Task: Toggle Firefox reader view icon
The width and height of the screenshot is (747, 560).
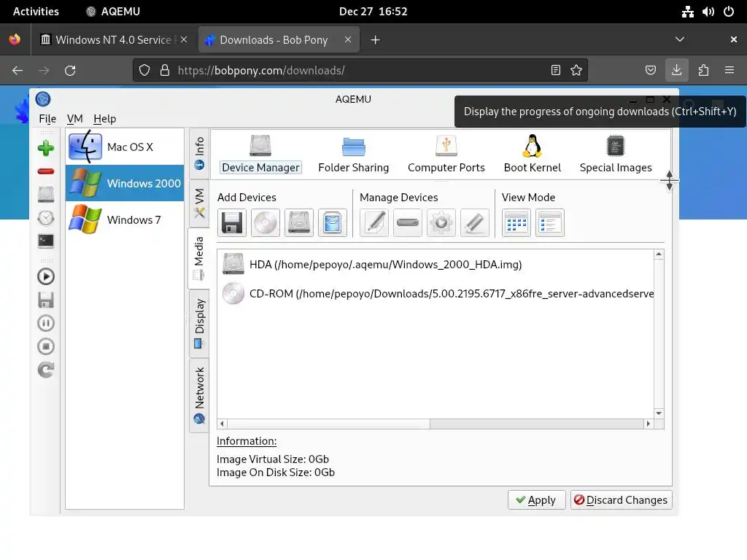Action: pos(555,71)
